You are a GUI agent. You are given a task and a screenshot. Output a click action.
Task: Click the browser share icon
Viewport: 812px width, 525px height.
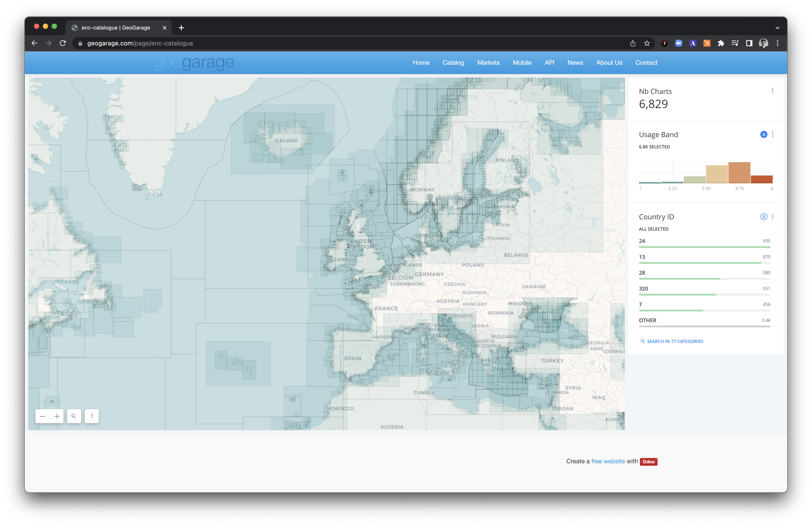633,43
